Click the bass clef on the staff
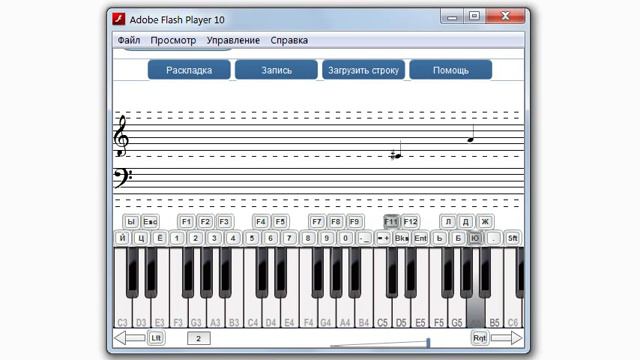Screen dimensions: 640x360 [123, 178]
